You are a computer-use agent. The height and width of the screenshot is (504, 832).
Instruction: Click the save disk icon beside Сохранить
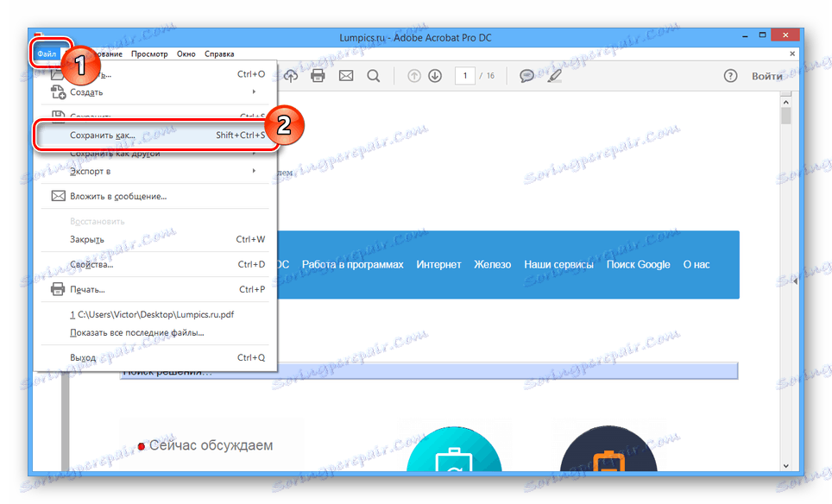point(60,114)
